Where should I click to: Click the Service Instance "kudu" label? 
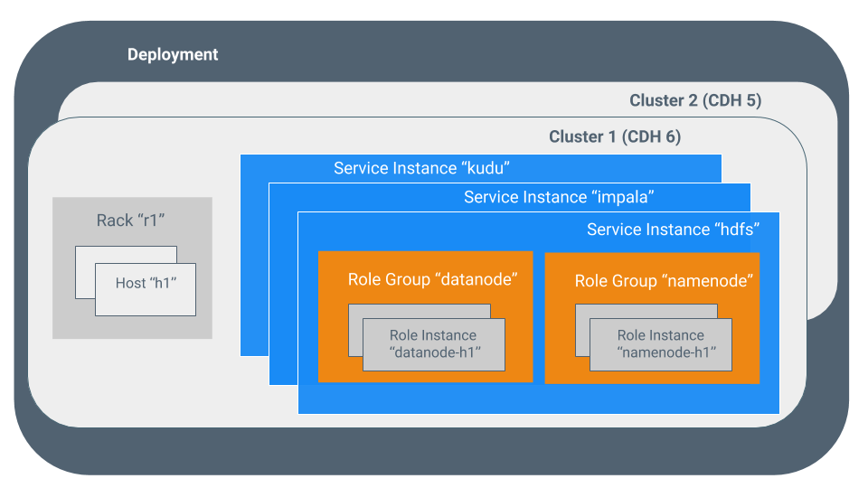point(422,168)
